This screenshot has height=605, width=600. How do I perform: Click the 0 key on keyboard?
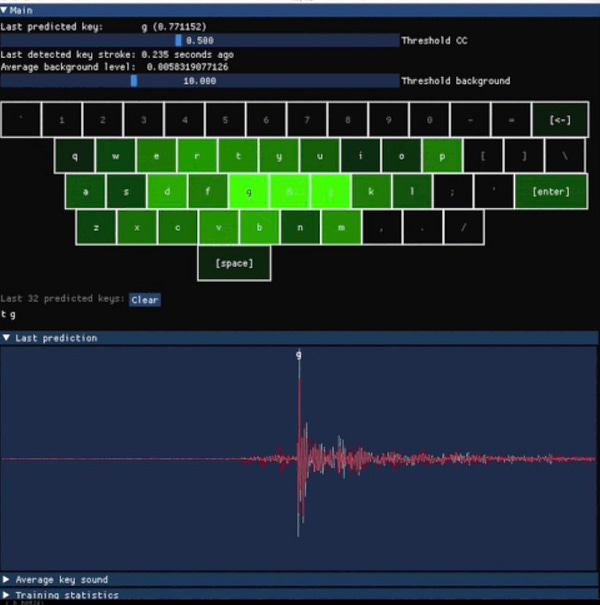point(430,119)
